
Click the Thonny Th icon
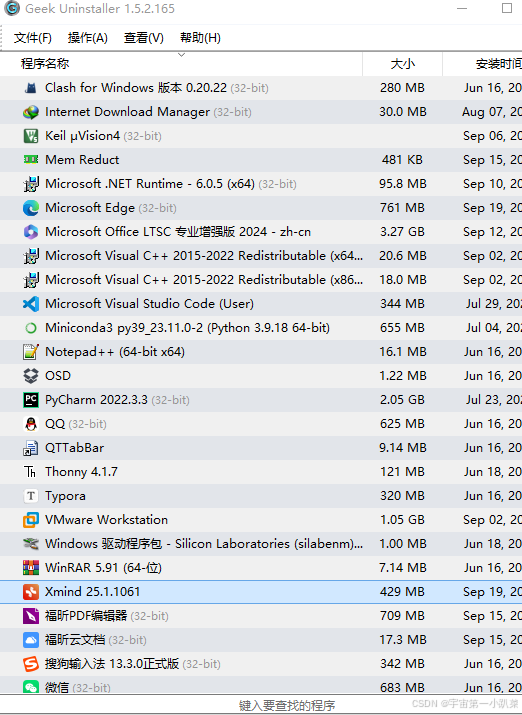31,471
